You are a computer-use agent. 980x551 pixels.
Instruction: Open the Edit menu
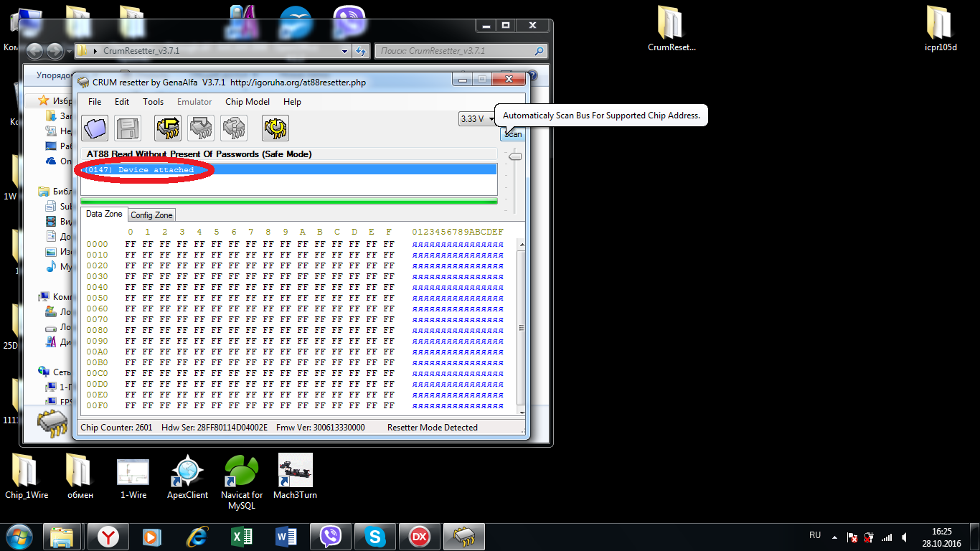(x=122, y=102)
